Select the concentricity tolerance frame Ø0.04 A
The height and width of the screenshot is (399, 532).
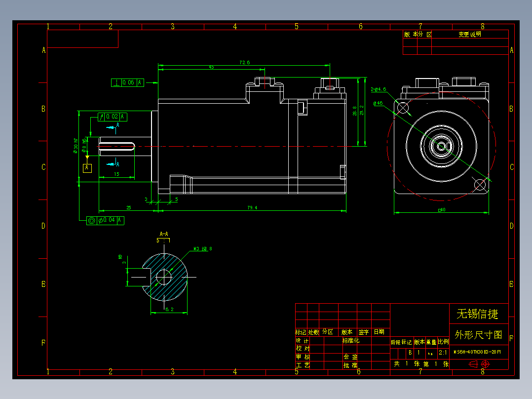[105, 221]
